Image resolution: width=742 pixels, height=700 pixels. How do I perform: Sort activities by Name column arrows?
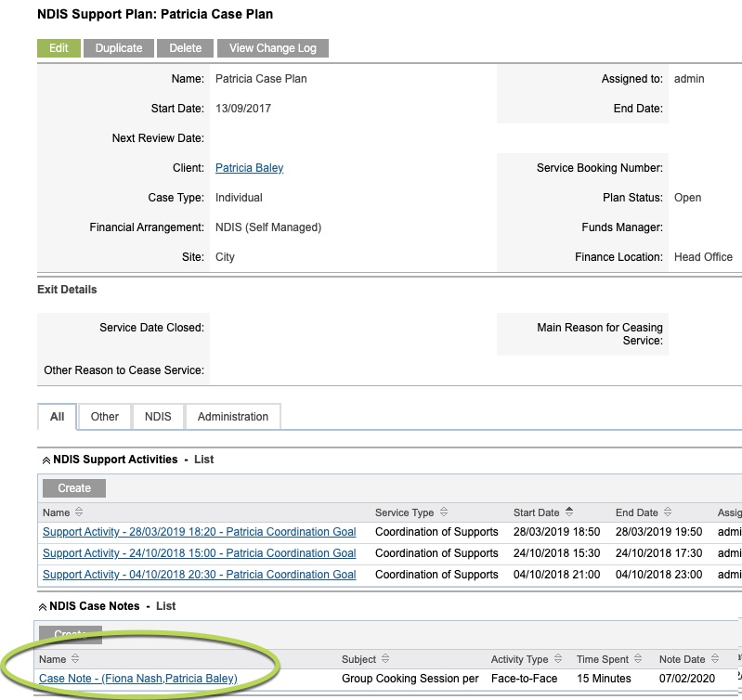[79, 512]
